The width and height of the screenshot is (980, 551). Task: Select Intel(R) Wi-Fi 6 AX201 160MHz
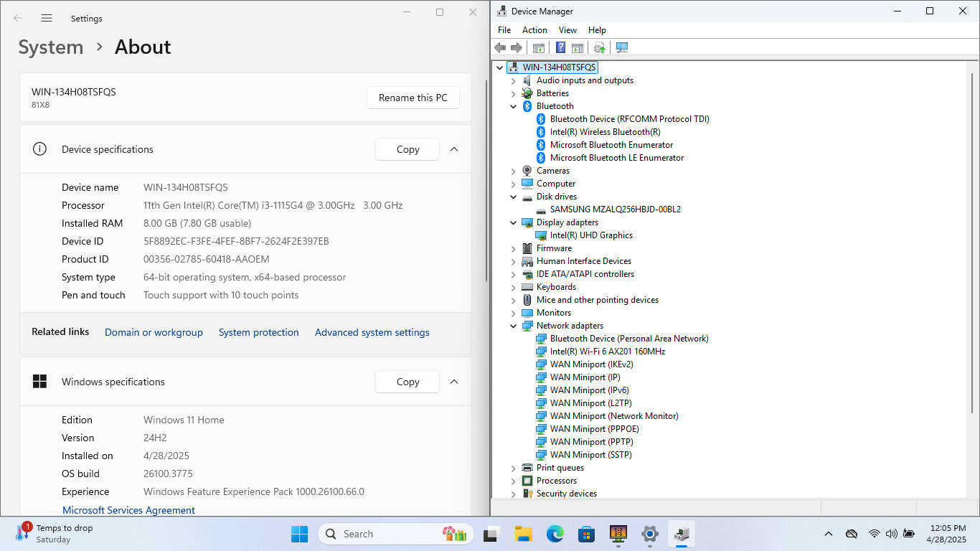tap(607, 352)
